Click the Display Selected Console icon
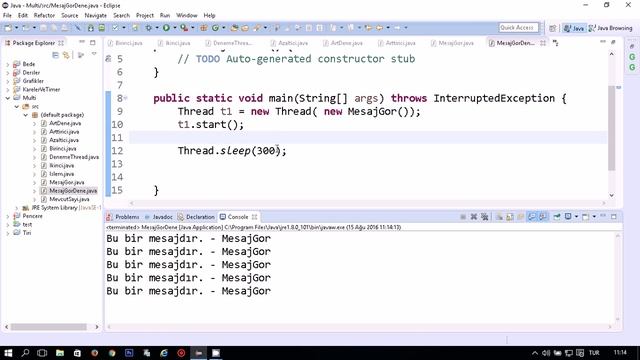This screenshot has height=360, width=640. (x=568, y=217)
